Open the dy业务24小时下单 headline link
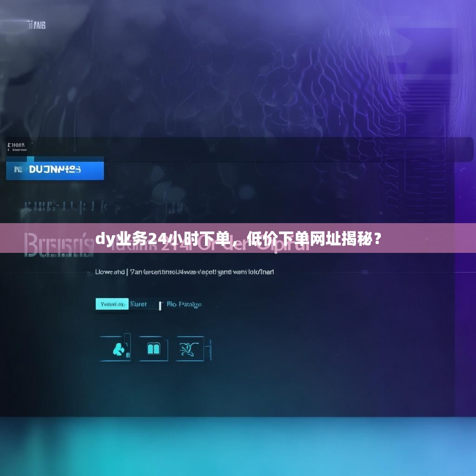476x476 pixels. (x=238, y=238)
